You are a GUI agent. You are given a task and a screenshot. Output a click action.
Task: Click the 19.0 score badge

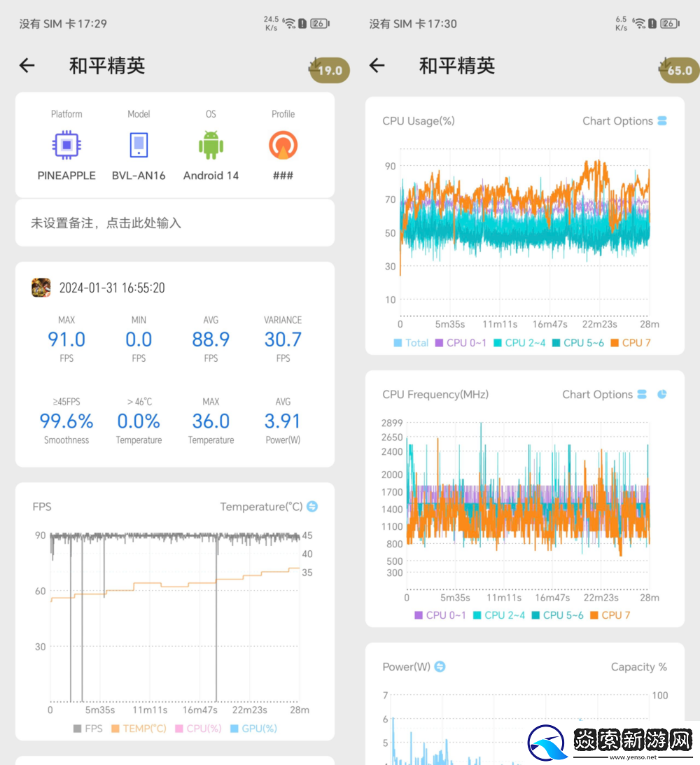click(x=328, y=70)
